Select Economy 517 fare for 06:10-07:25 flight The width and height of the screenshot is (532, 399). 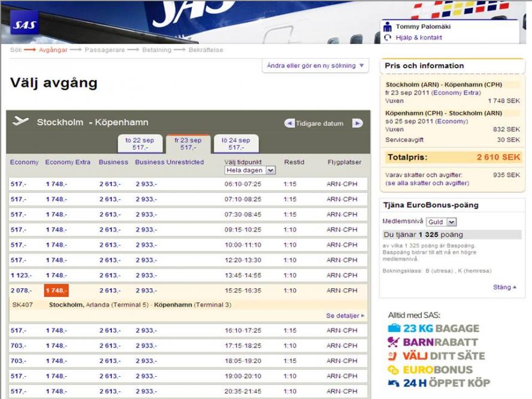[19, 185]
